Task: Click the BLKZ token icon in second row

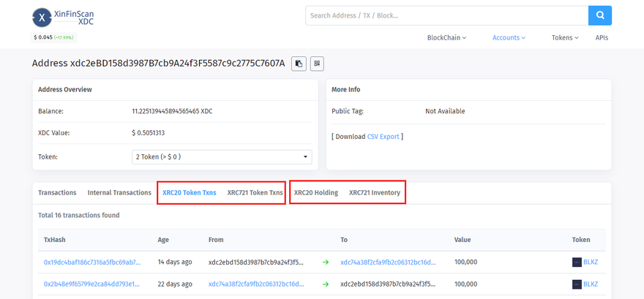Action: (x=577, y=284)
